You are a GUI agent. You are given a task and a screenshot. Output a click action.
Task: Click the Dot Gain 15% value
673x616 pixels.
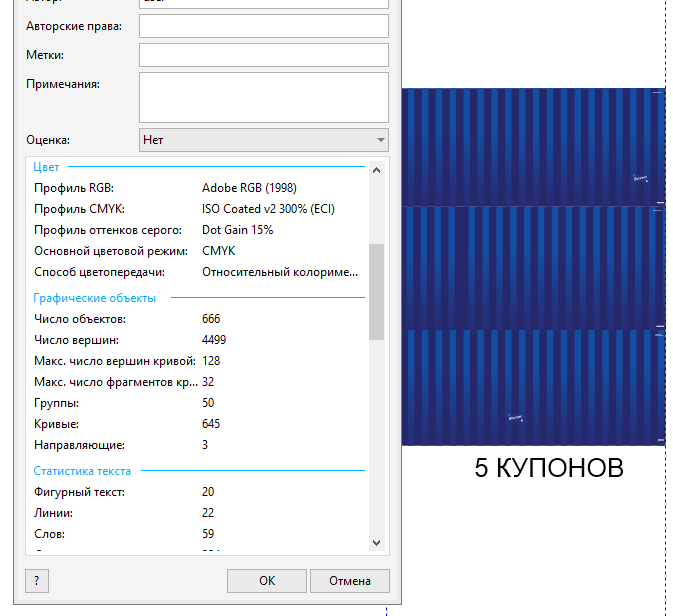click(237, 230)
